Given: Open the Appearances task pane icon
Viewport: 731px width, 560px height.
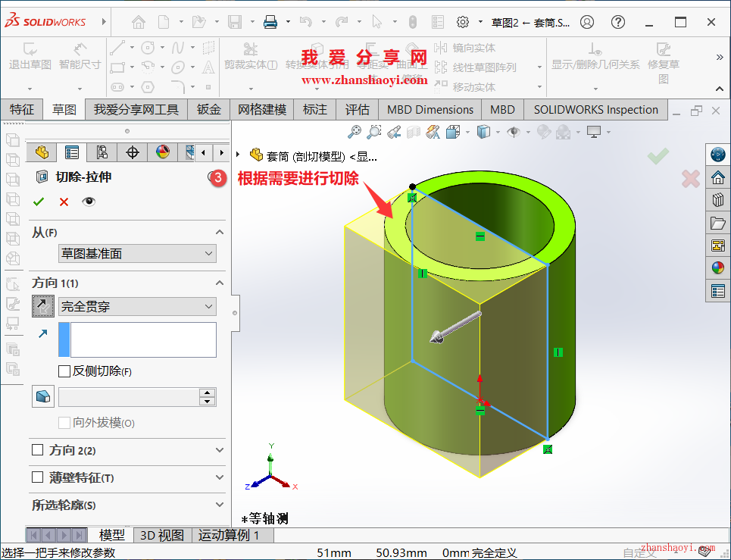Looking at the screenshot, I should point(718,268).
